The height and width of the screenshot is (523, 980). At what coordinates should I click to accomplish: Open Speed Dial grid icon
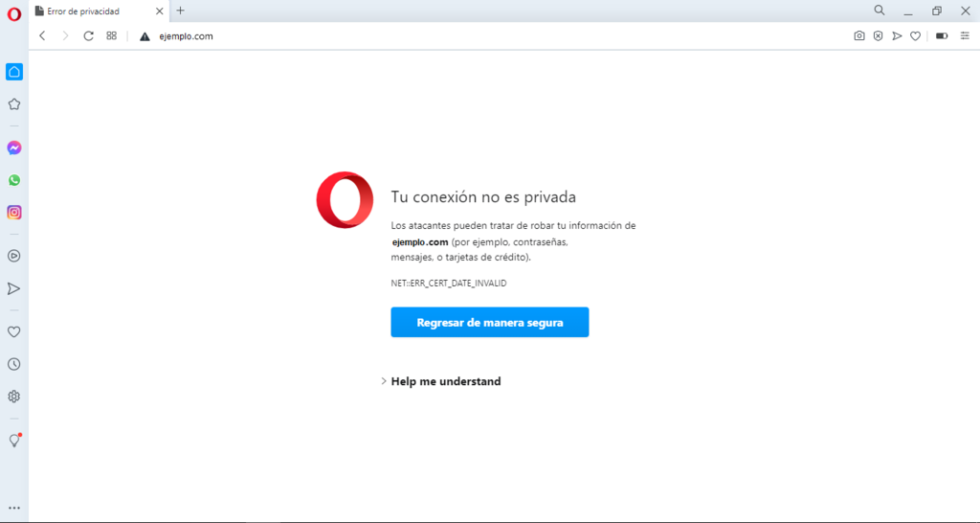click(111, 36)
